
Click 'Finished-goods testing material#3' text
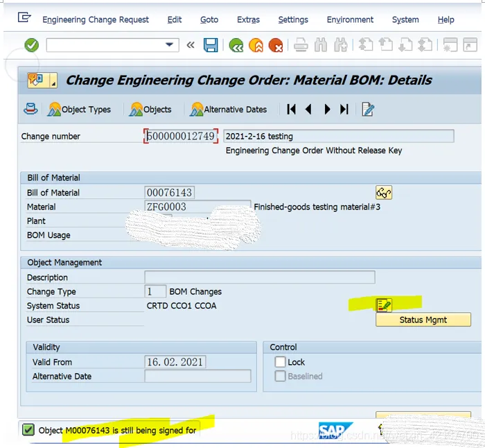[317, 207]
